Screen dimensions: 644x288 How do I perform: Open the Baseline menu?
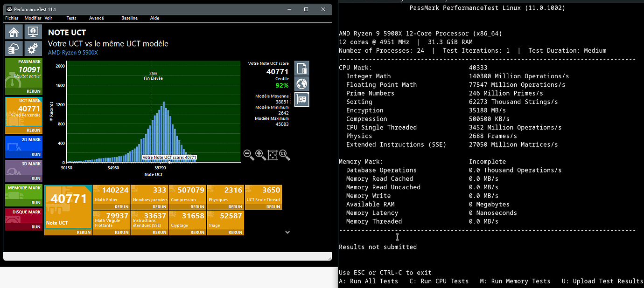click(x=129, y=18)
